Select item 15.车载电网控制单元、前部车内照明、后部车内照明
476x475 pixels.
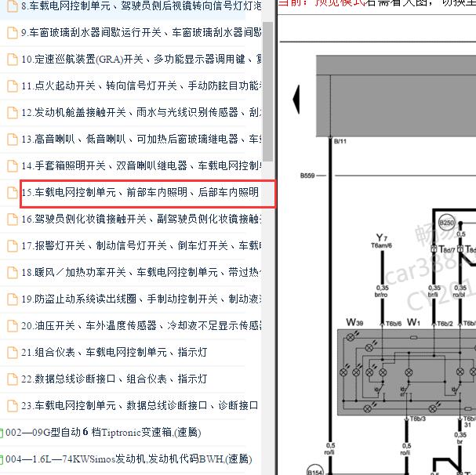[140, 192]
